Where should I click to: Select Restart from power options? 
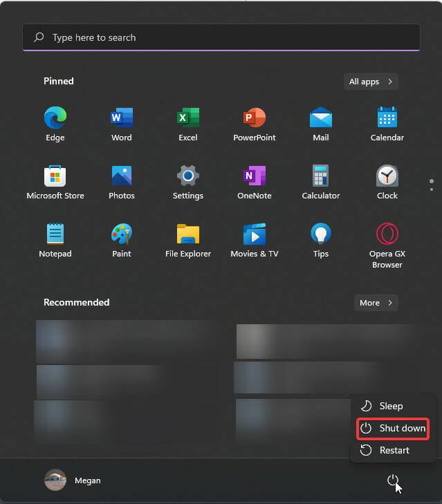[x=393, y=451]
